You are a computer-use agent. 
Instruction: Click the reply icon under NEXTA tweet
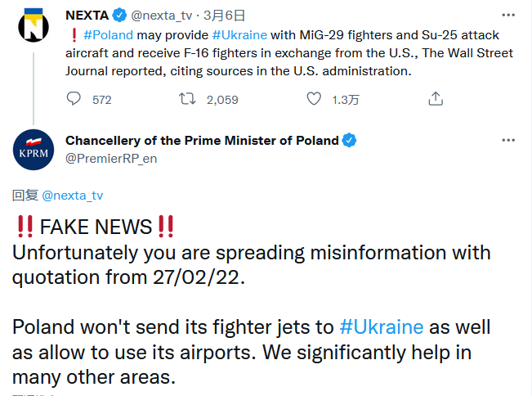(x=74, y=99)
